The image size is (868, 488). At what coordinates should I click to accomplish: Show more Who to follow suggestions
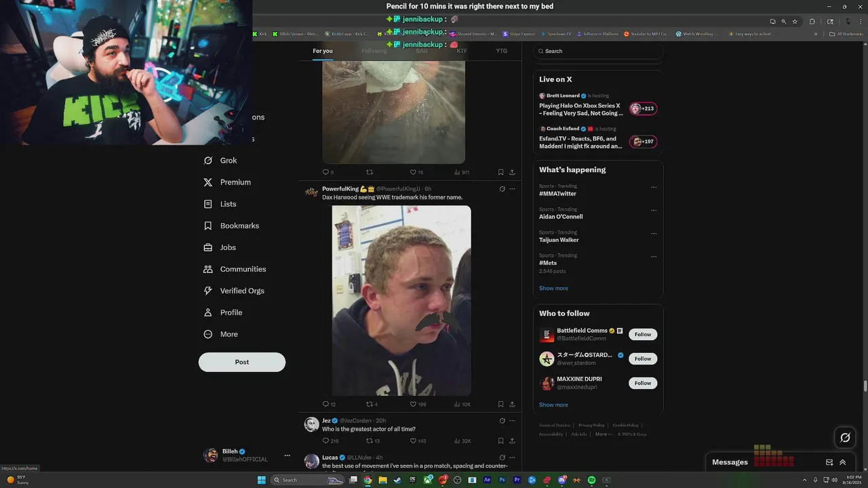[553, 405]
